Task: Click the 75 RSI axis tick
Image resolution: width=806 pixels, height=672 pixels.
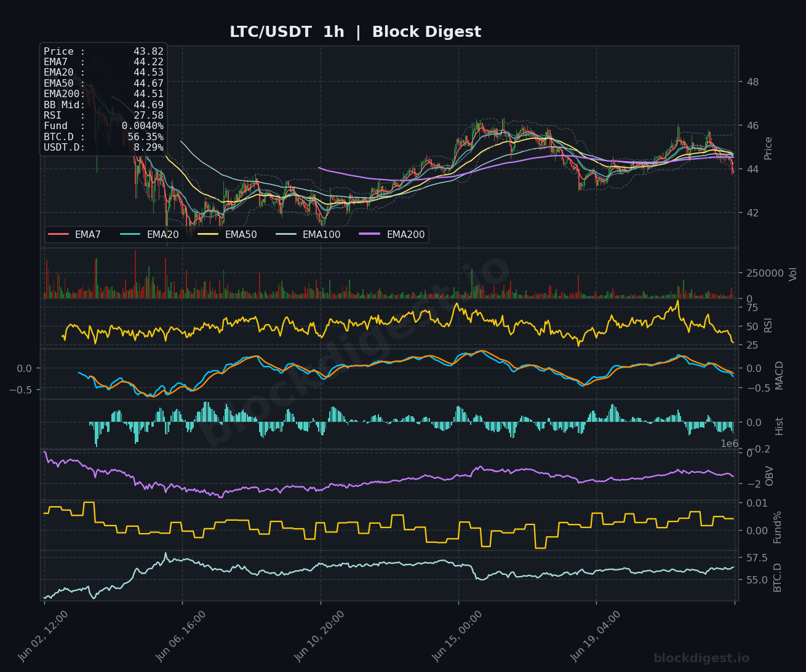Action: tap(752, 308)
